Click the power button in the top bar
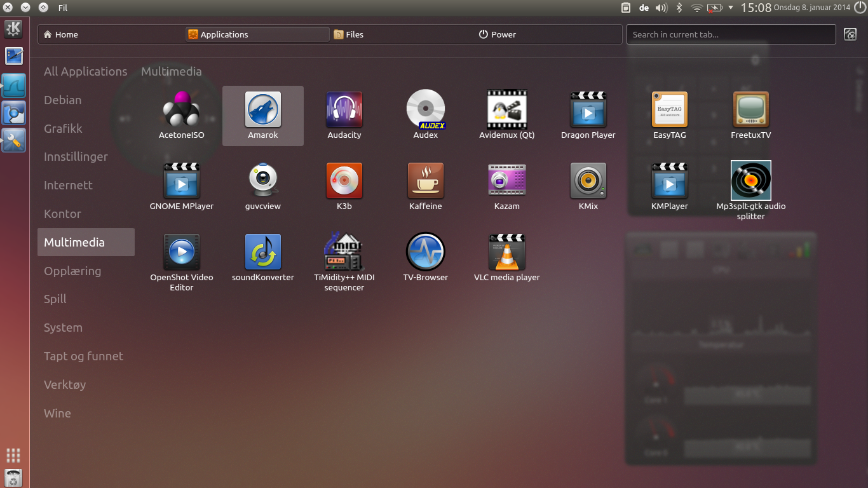This screenshot has height=488, width=868. coord(859,8)
